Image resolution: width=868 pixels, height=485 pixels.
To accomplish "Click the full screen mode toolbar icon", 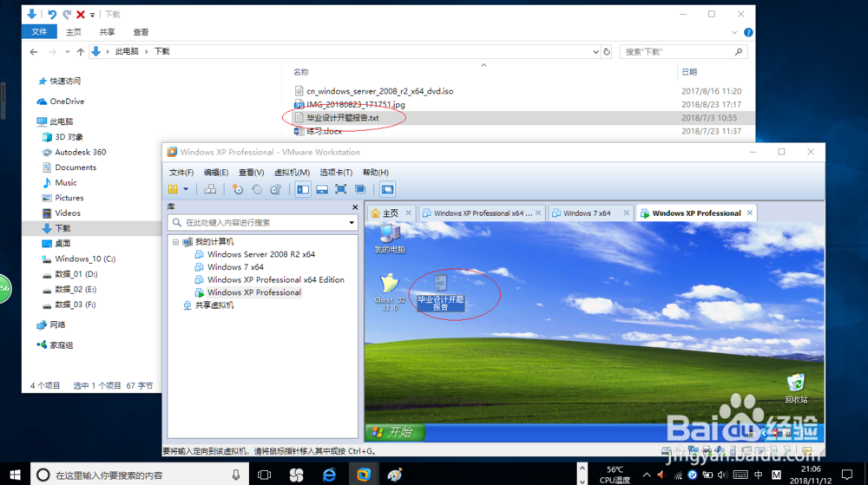I will coord(341,189).
